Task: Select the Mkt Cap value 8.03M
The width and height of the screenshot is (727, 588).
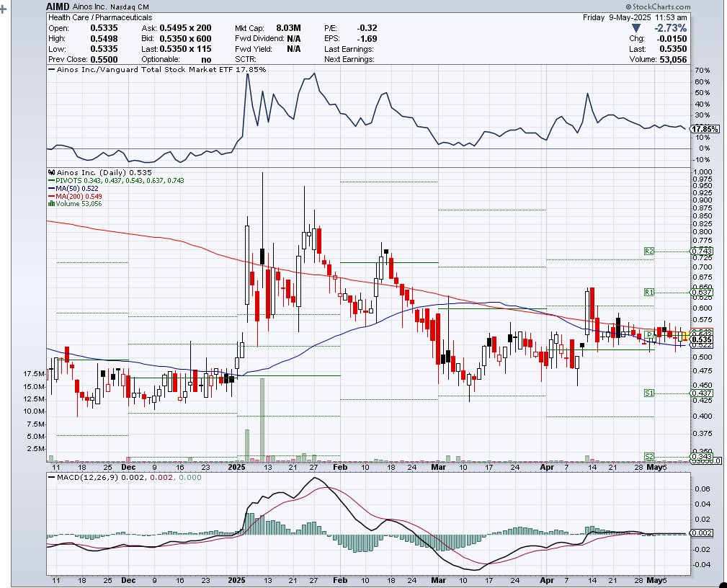Action: [288, 28]
